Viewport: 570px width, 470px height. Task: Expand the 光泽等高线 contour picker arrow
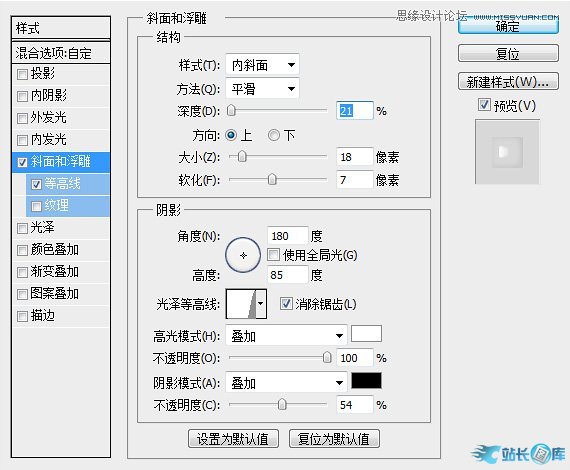(x=261, y=304)
